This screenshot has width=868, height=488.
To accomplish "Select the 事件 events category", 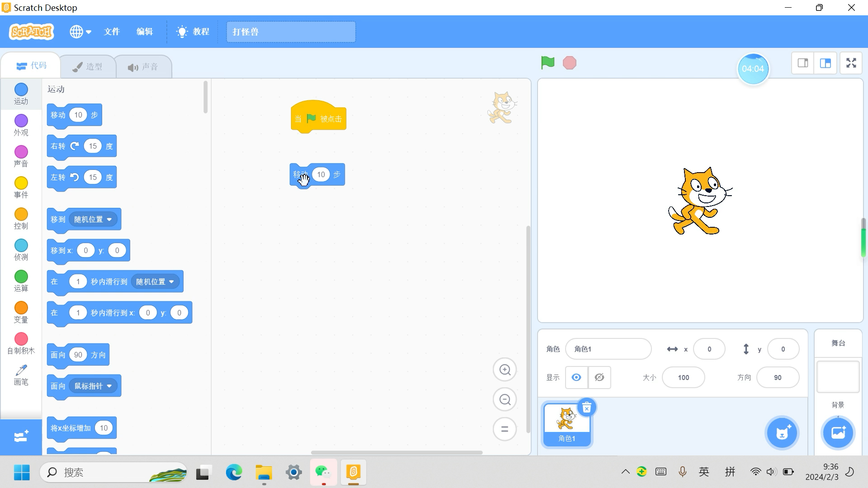I will coord(21,188).
